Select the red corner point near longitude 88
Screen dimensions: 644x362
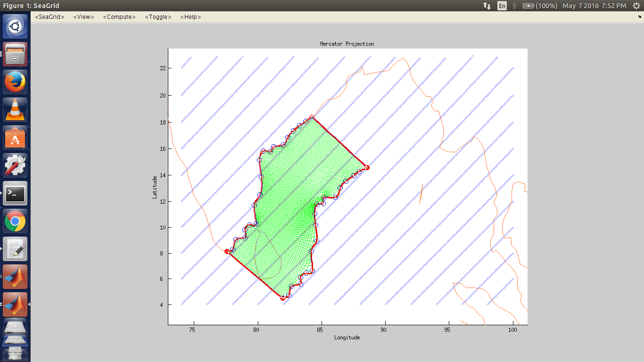[367, 167]
